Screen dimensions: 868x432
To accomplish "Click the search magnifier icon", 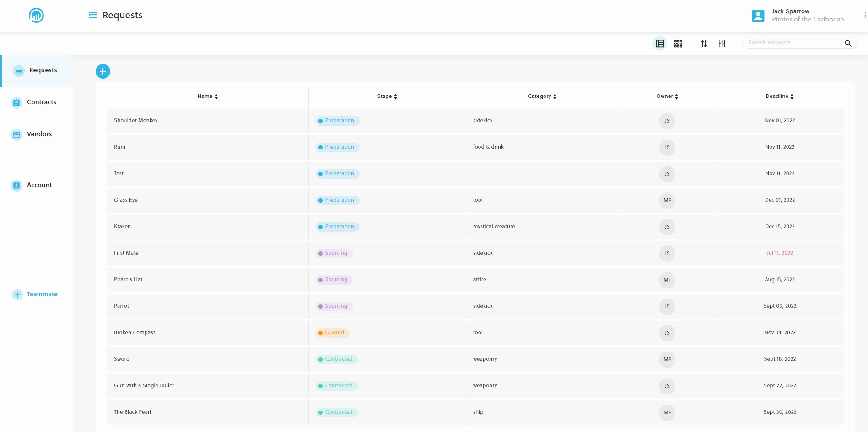I will pos(848,43).
